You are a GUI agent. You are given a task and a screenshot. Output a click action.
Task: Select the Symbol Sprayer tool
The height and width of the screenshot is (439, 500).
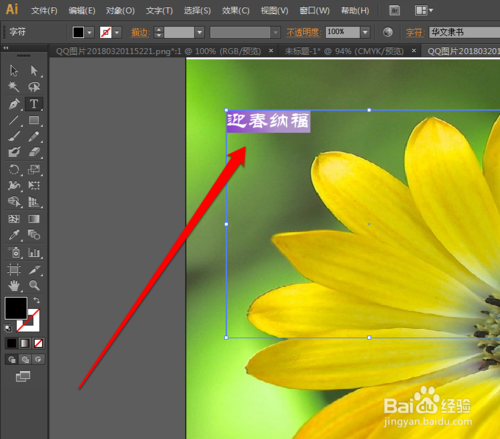(14, 253)
